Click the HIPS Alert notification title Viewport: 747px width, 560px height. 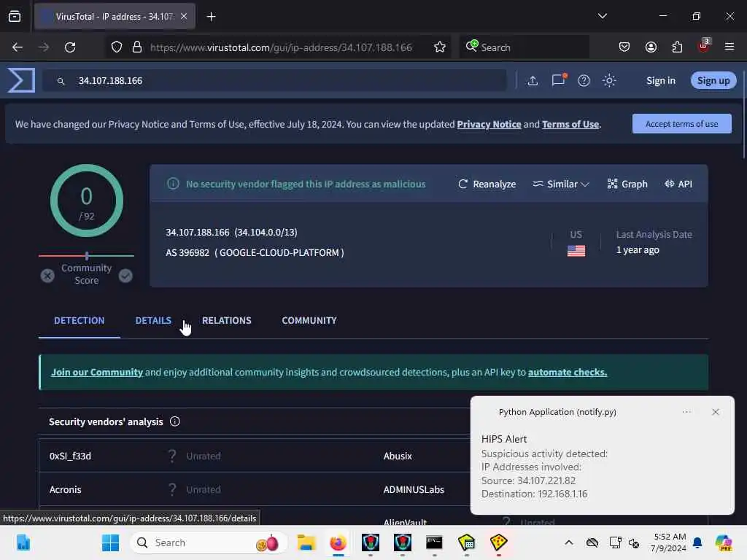(x=504, y=438)
